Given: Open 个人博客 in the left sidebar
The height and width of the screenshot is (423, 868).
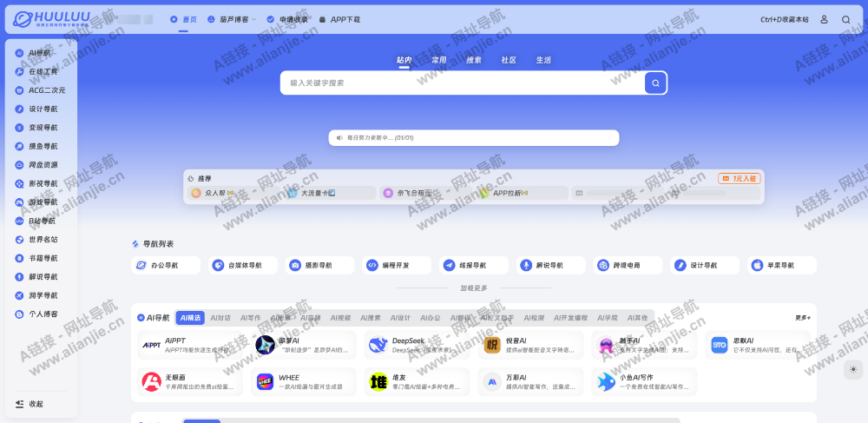Looking at the screenshot, I should pos(37,314).
